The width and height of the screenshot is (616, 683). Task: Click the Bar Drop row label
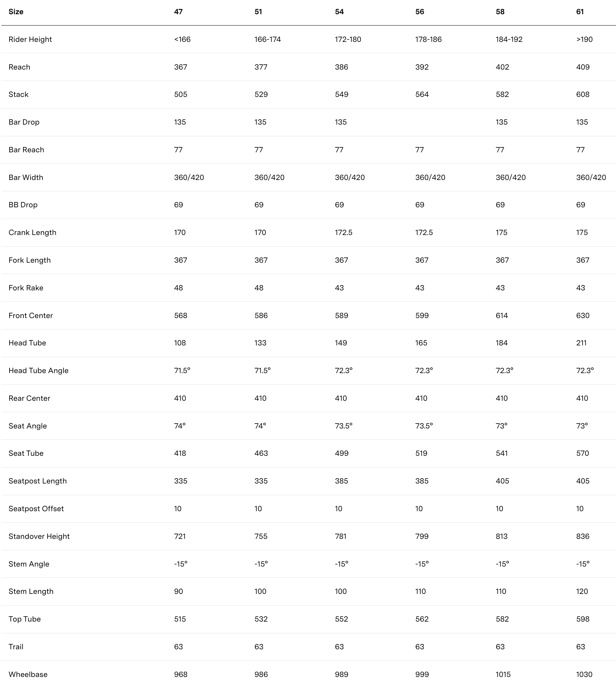tap(24, 122)
